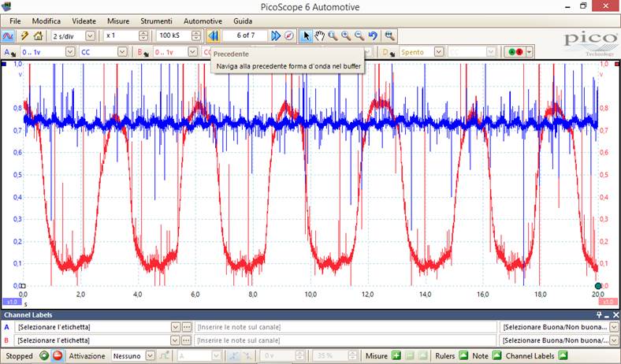Adjust the x 1 zoom factor stepper

pyautogui.click(x=143, y=36)
